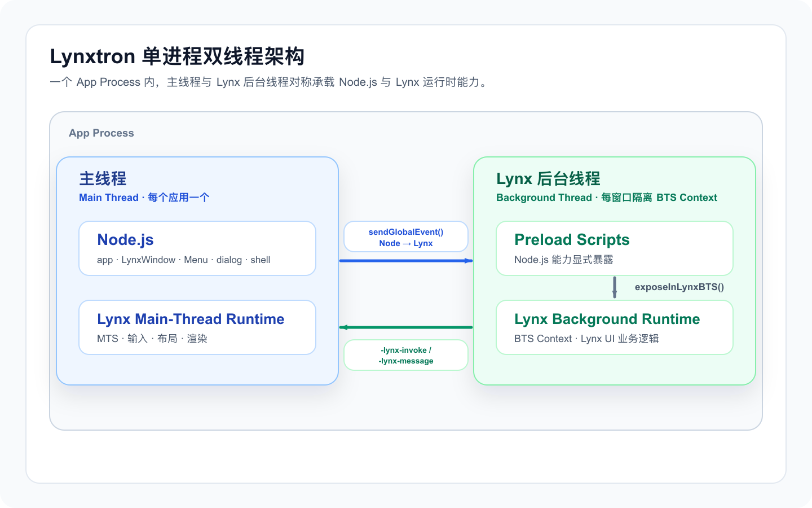Click "MTS · 输入 · 布局 · 渲染" text

(x=152, y=339)
